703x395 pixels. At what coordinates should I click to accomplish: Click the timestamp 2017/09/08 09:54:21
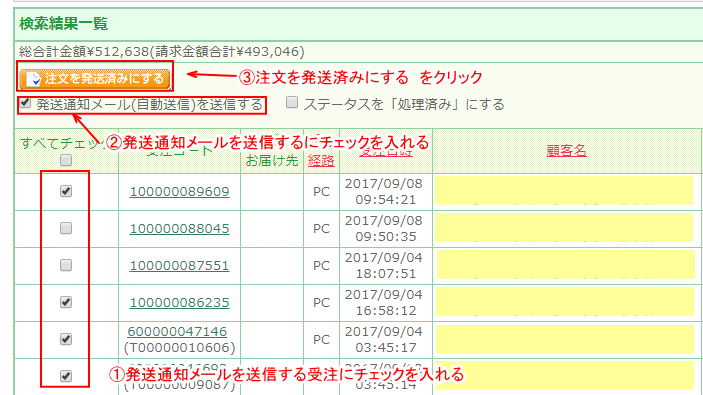pyautogui.click(x=384, y=191)
